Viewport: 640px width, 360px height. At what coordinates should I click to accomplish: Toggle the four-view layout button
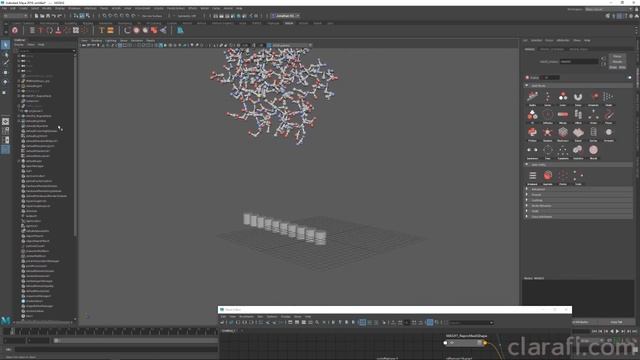tap(5, 131)
